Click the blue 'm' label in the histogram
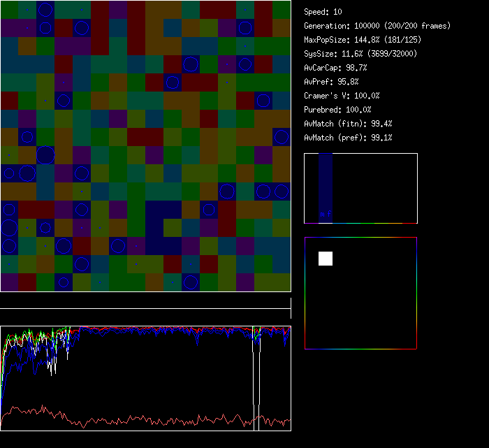The width and height of the screenshot is (489, 448). [322, 214]
